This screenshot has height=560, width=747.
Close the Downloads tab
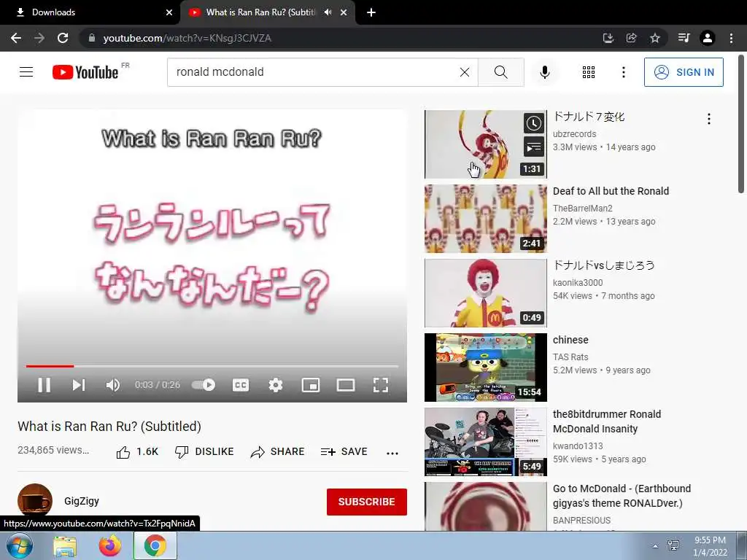pos(169,12)
